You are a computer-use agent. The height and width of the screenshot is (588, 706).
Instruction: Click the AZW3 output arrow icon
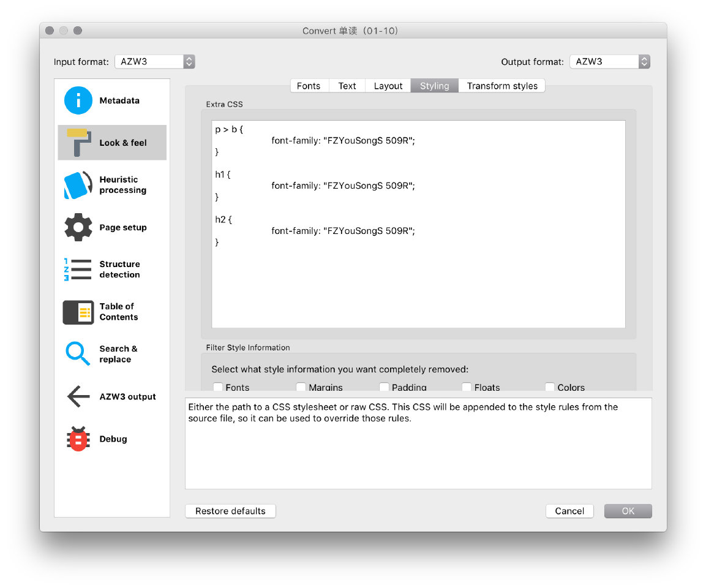pos(78,397)
